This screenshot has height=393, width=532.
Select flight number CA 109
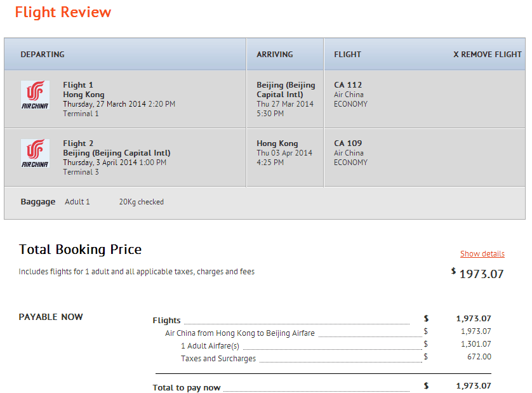tap(348, 143)
